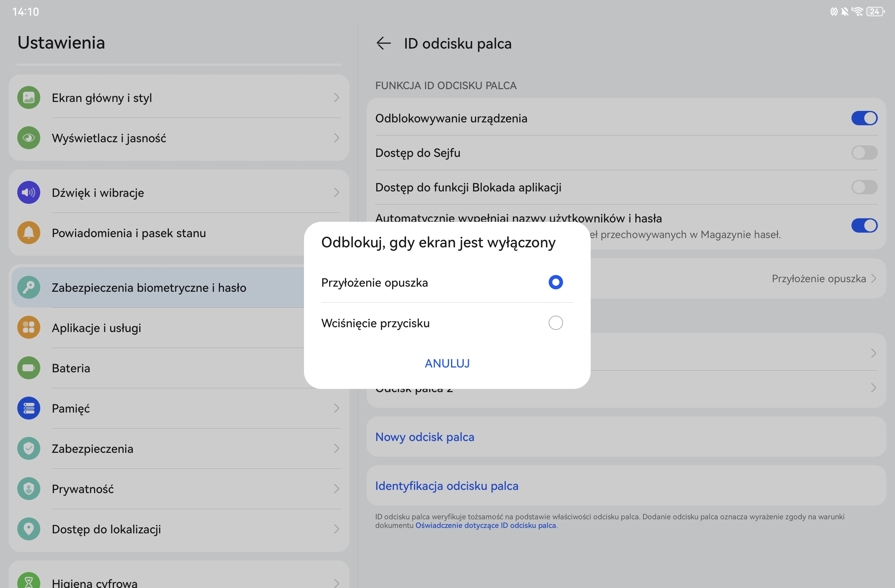Tap the green Ekran główny i styl icon
The height and width of the screenshot is (588, 895).
coord(28,98)
